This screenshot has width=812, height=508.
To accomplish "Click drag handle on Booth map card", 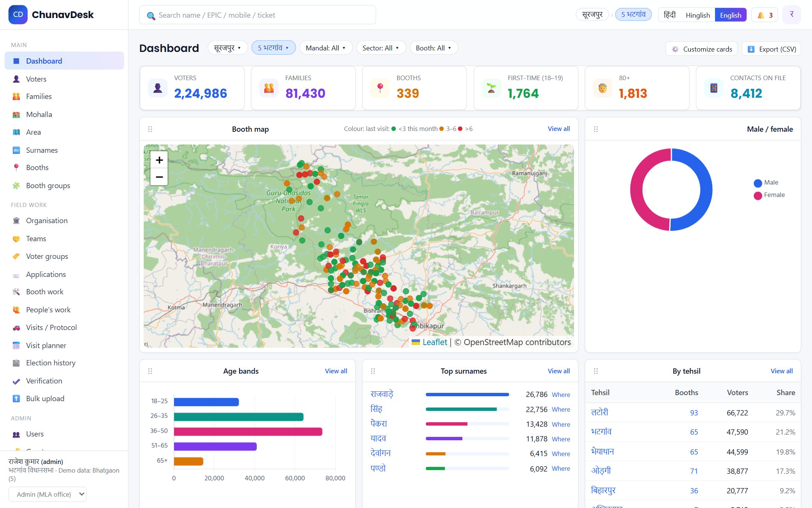I will tap(150, 129).
